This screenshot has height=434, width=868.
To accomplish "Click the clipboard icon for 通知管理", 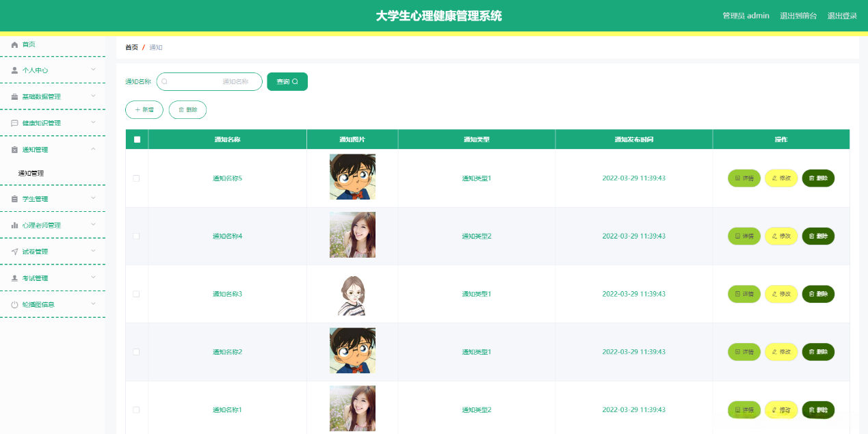I will (14, 150).
